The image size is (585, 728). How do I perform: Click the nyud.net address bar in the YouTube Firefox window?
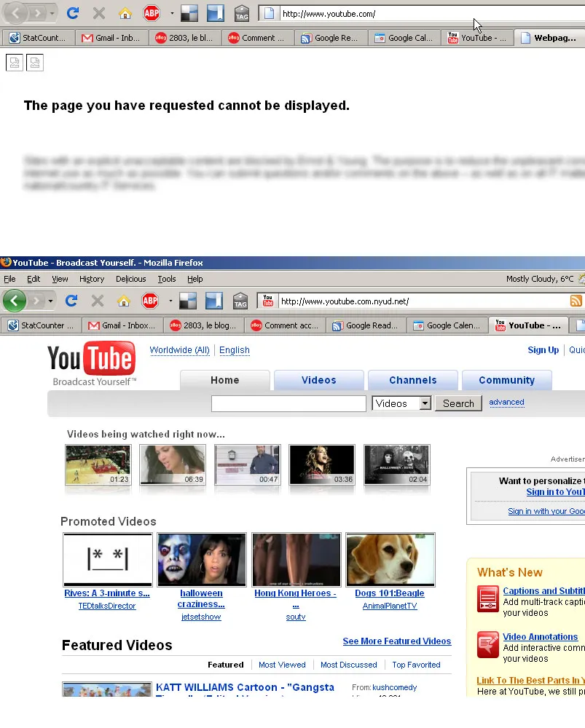coord(423,301)
